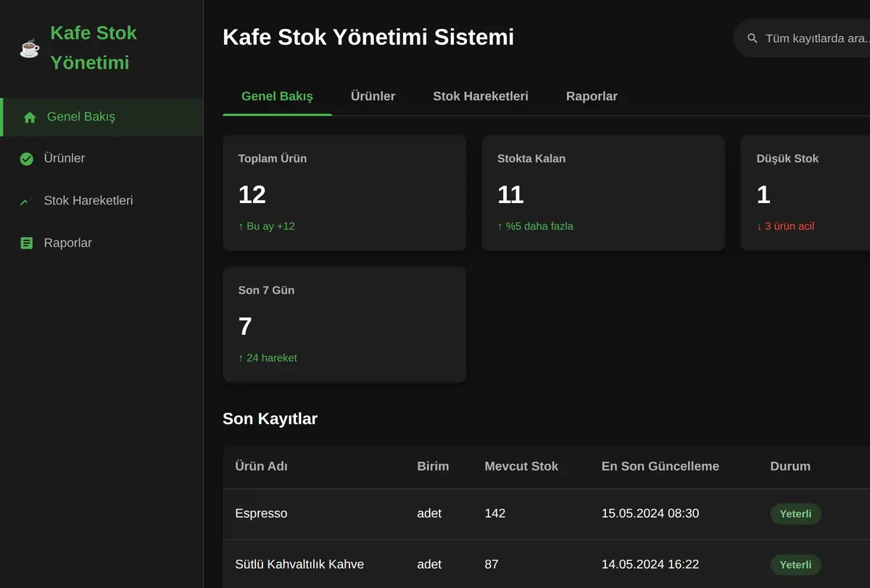Click the coffee cup logo icon

[30, 48]
